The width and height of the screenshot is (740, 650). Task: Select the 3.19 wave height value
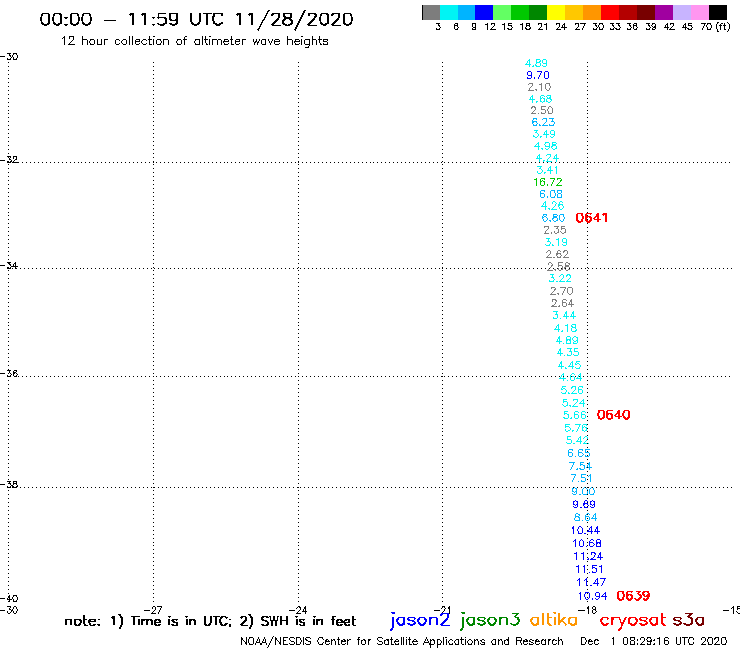point(556,242)
